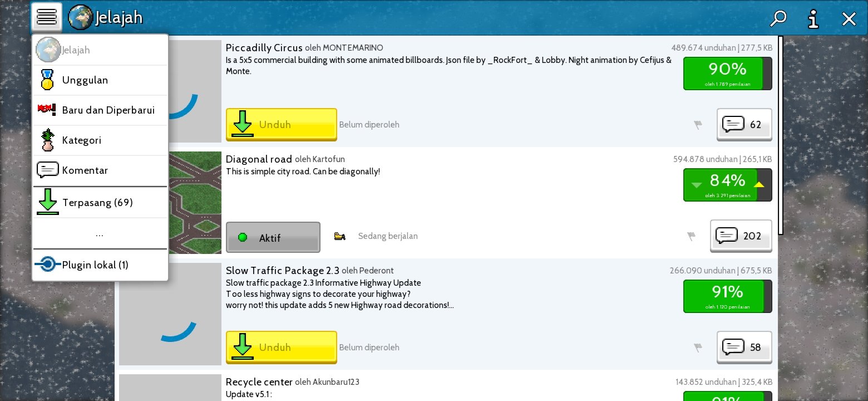The height and width of the screenshot is (401, 868).
Task: View author Kartofun
Action: click(328, 160)
